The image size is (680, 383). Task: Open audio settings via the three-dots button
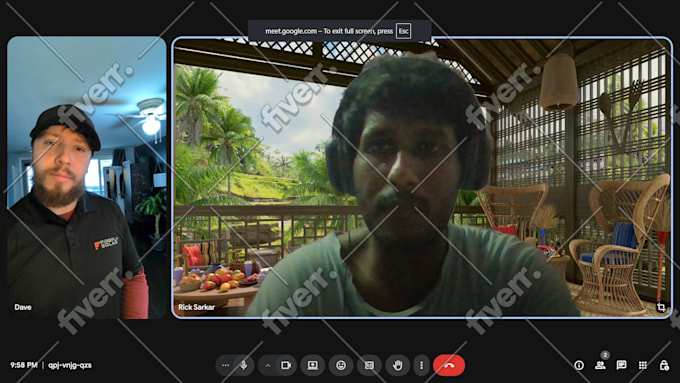226,365
